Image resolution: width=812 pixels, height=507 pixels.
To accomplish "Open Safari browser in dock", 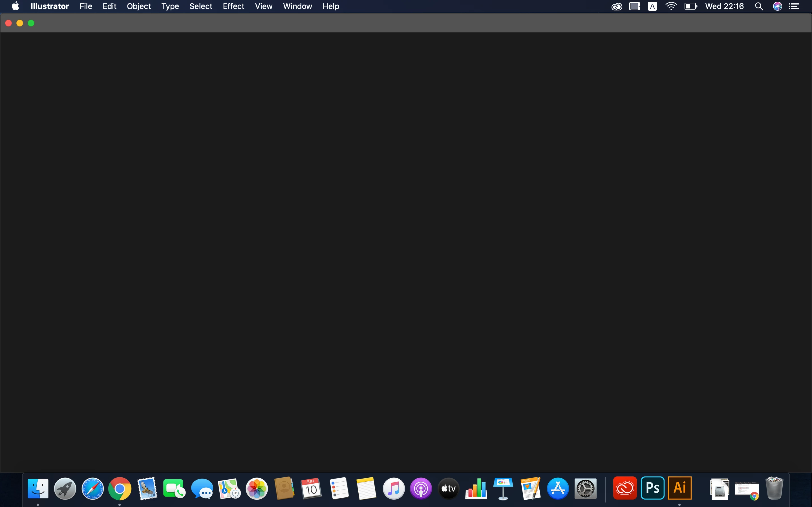I will (92, 489).
